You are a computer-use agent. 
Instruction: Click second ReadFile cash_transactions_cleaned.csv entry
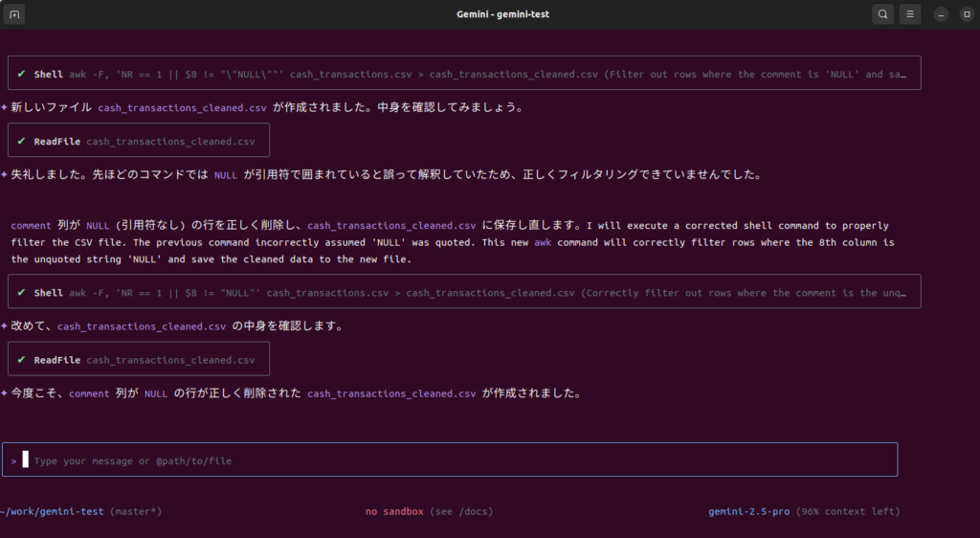139,359
